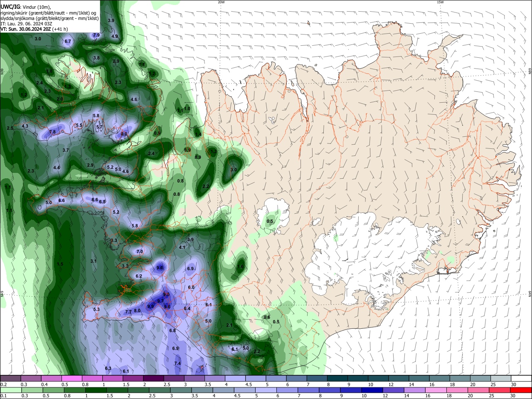Click the "UWC/IG: Vindur (10m)" title line
Viewport: 532px width, 399px height.
[x=25, y=7]
